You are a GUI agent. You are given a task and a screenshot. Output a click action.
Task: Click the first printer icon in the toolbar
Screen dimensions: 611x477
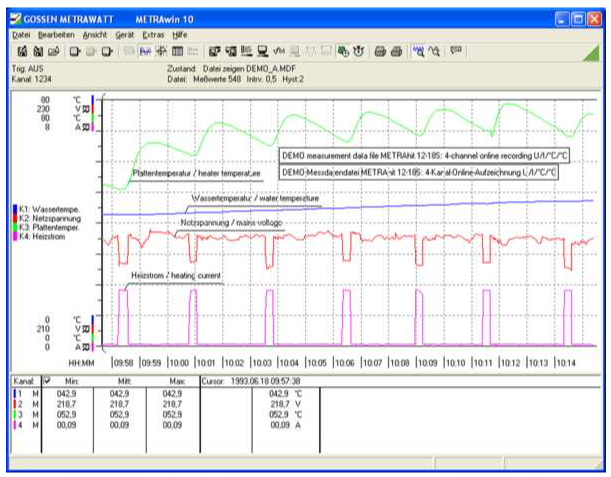tap(380, 51)
